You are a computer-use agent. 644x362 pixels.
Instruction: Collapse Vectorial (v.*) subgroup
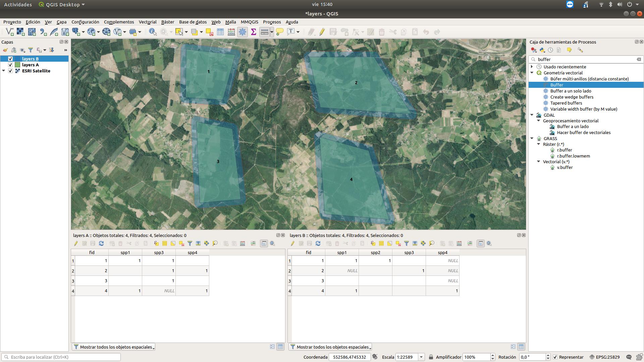pyautogui.click(x=539, y=162)
